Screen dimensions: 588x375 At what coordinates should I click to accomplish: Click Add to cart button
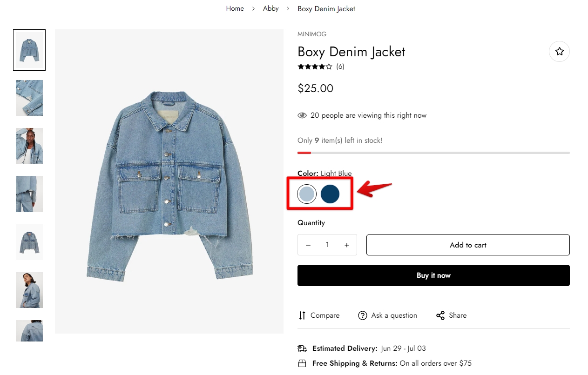click(467, 245)
